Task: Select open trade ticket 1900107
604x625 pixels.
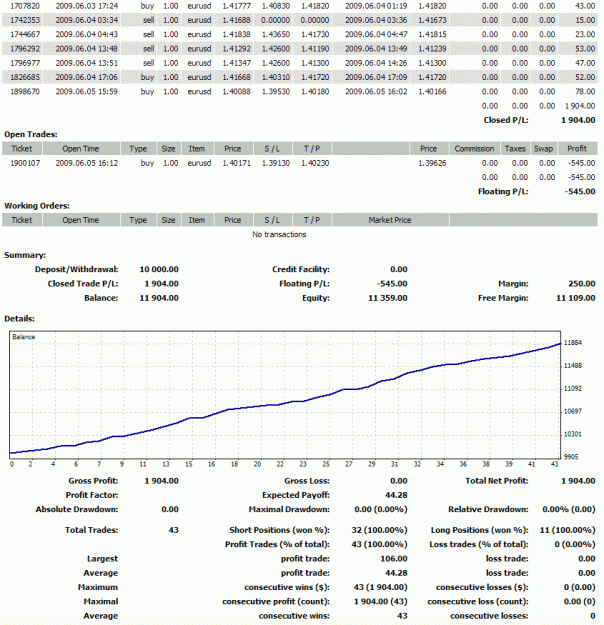Action: click(25, 163)
